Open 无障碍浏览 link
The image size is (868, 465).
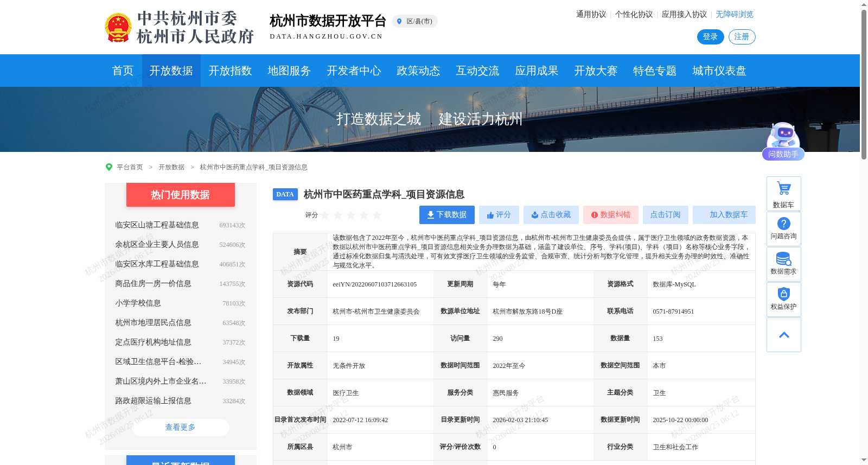pyautogui.click(x=735, y=15)
